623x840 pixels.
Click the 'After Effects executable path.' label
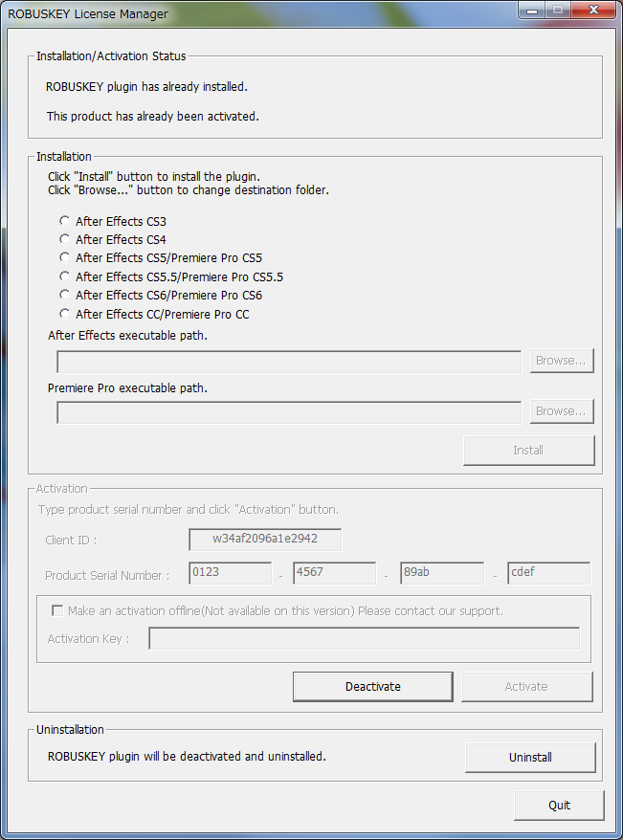[127, 336]
